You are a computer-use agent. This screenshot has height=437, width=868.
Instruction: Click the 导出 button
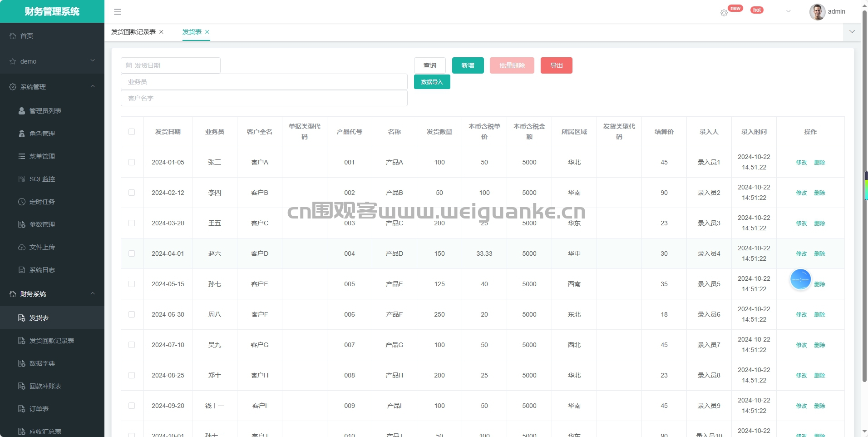[557, 65]
